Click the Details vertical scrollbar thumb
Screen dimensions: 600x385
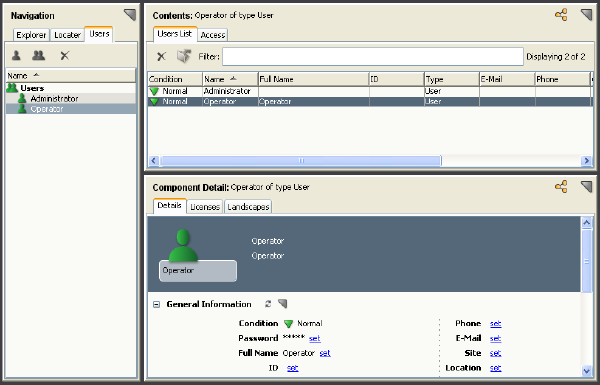[x=586, y=261]
